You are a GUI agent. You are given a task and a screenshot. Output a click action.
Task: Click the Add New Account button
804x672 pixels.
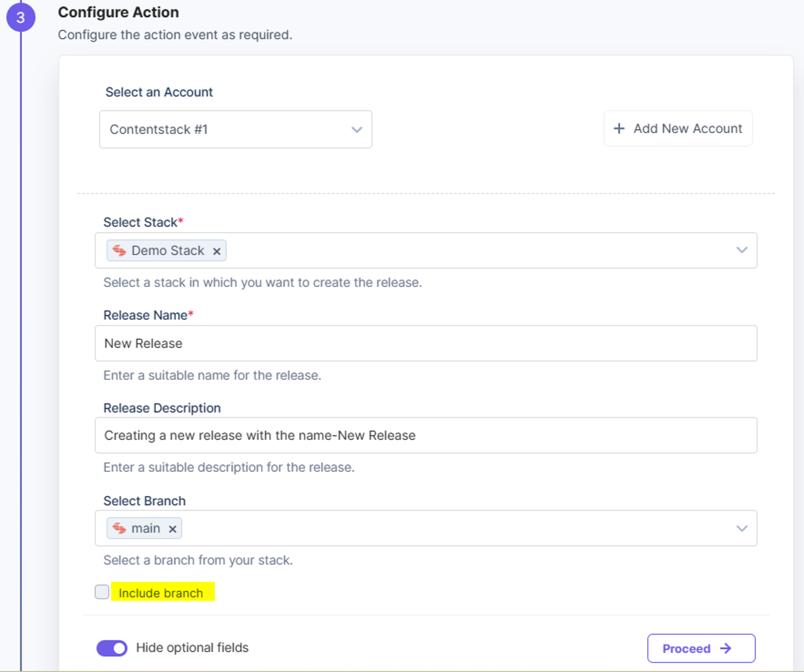click(678, 128)
